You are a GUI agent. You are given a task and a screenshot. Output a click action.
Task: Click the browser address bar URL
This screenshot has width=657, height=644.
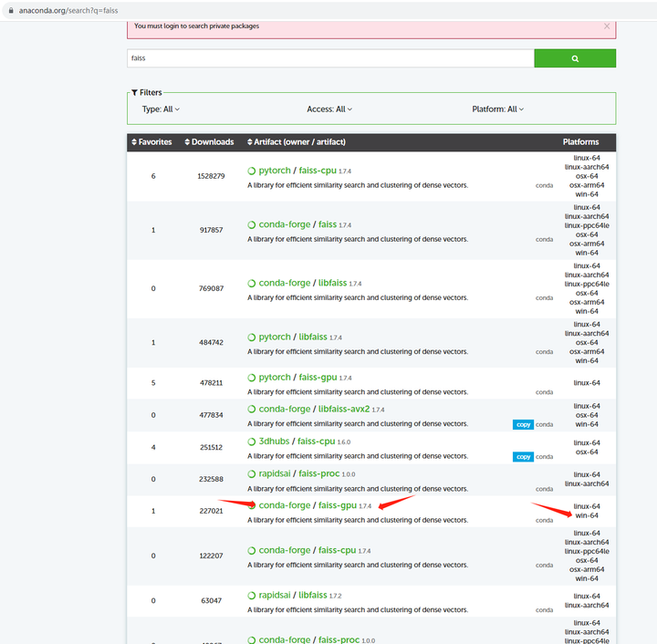coord(68,10)
